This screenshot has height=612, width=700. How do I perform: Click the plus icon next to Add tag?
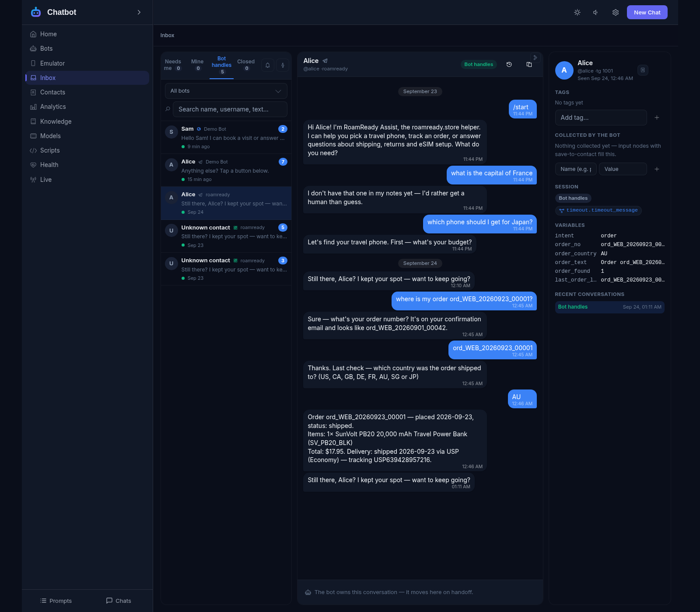[657, 118]
